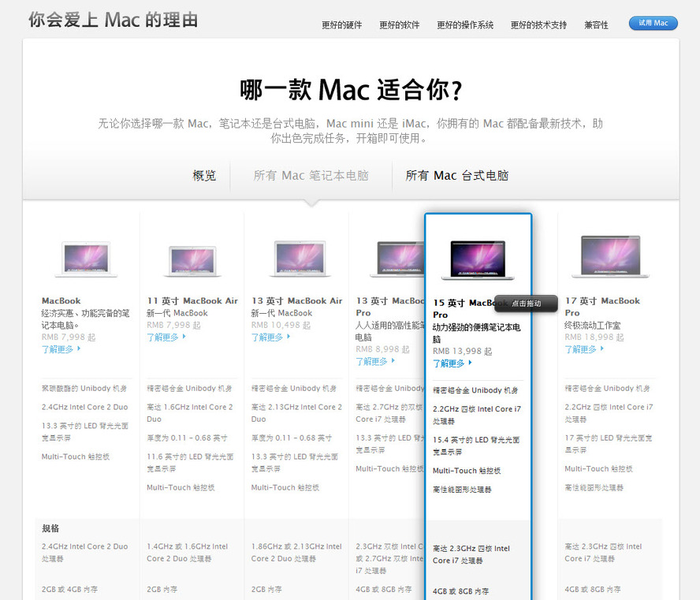700x600 pixels.
Task: Click the 13 英寸 MacBook Air title
Action: tap(297, 301)
